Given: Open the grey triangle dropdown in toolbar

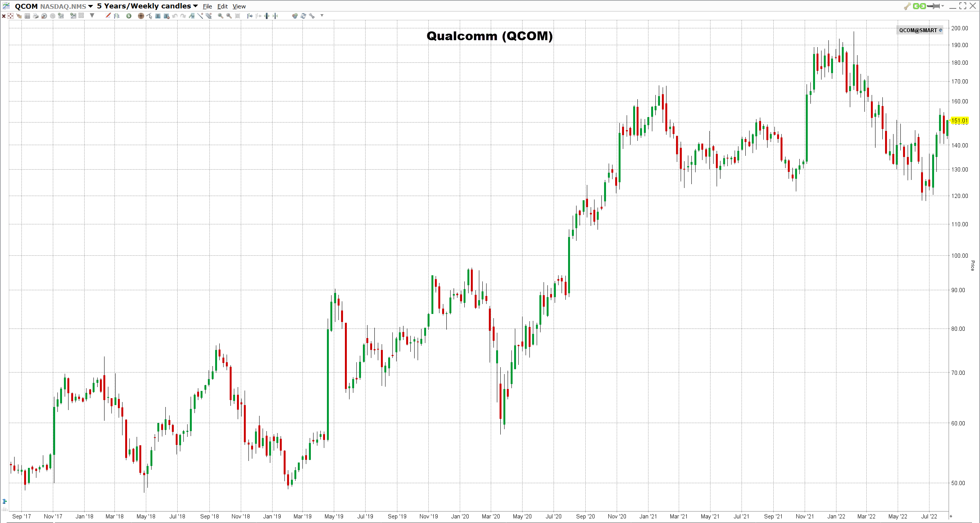Looking at the screenshot, I should (92, 15).
